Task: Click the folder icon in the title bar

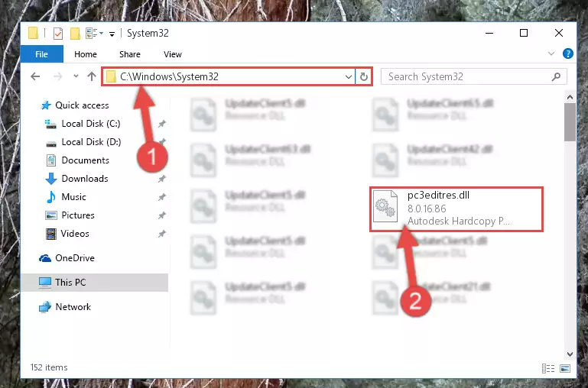Action: tap(34, 34)
